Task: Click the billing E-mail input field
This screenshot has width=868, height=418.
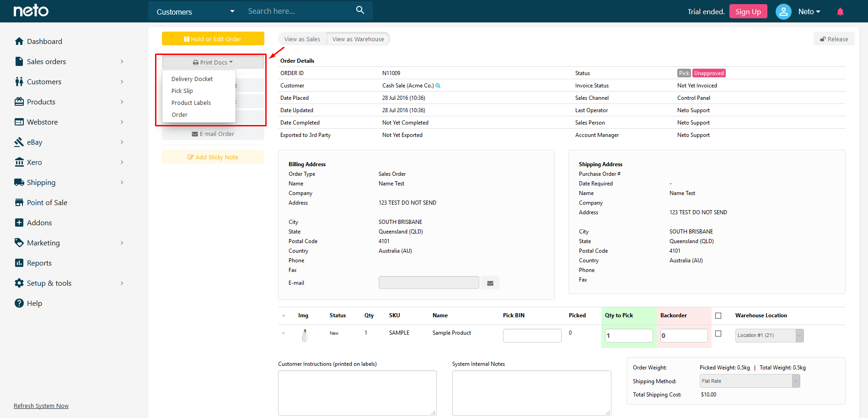Action: point(429,282)
